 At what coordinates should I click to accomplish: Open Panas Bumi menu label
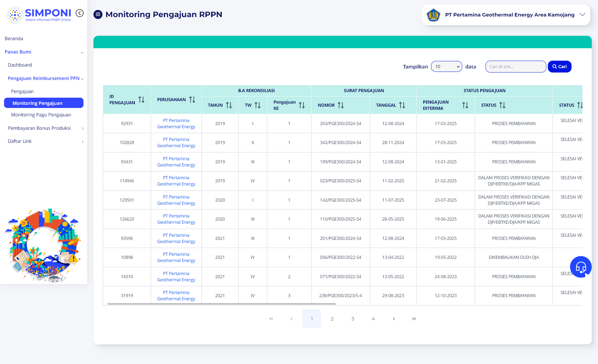pyautogui.click(x=18, y=52)
